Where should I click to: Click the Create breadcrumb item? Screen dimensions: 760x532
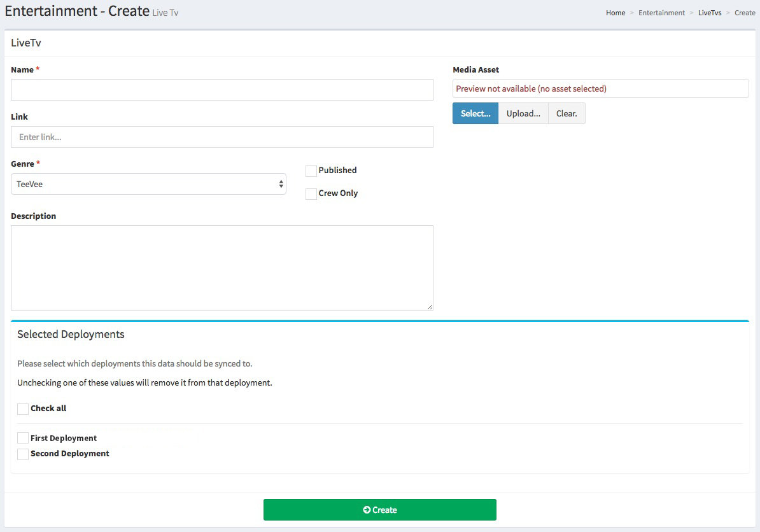pyautogui.click(x=745, y=13)
